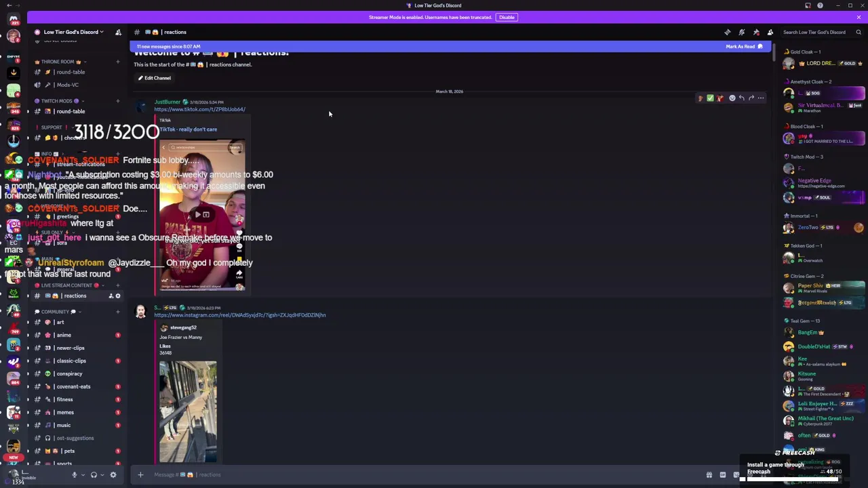The width and height of the screenshot is (868, 488).
Task: Play the TikTok video thumbnail
Action: [202, 215]
